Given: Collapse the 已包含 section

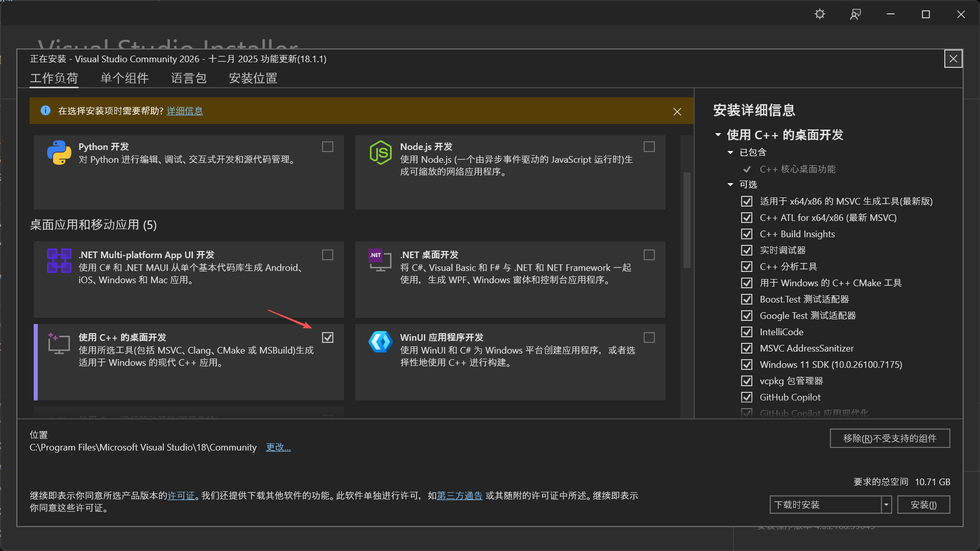Looking at the screenshot, I should pyautogui.click(x=730, y=153).
